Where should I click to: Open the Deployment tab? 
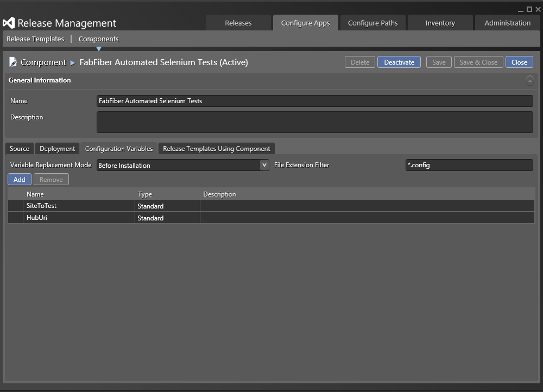tap(57, 149)
